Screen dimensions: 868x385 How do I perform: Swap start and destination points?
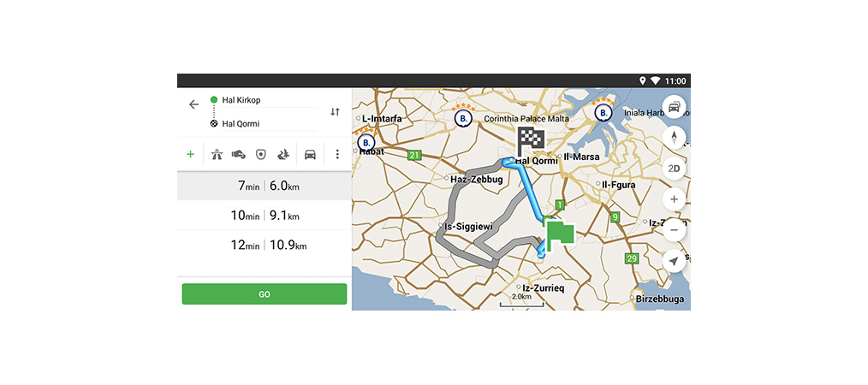[335, 112]
